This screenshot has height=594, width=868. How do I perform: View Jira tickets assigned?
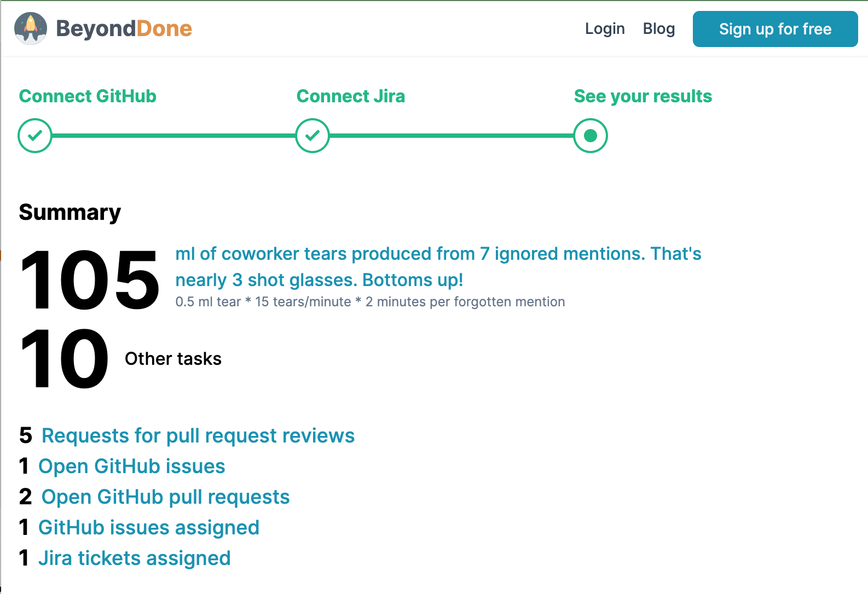pyautogui.click(x=134, y=558)
